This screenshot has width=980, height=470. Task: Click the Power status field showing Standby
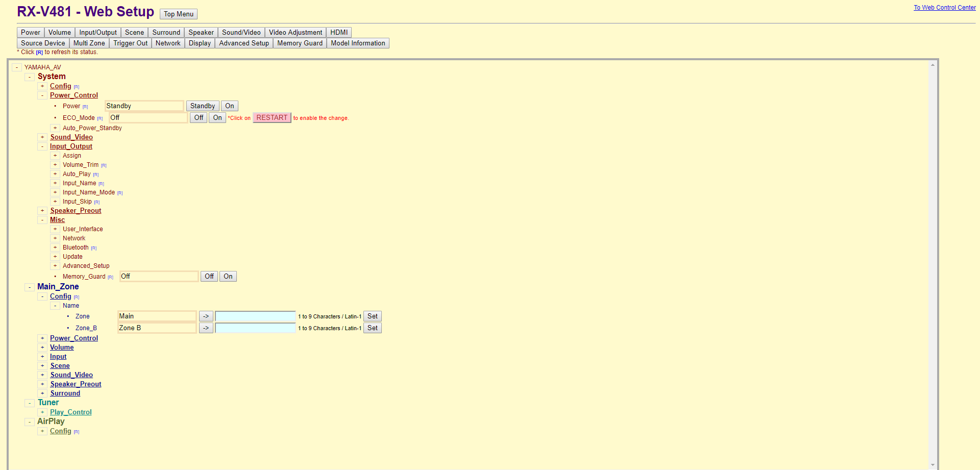click(x=144, y=106)
